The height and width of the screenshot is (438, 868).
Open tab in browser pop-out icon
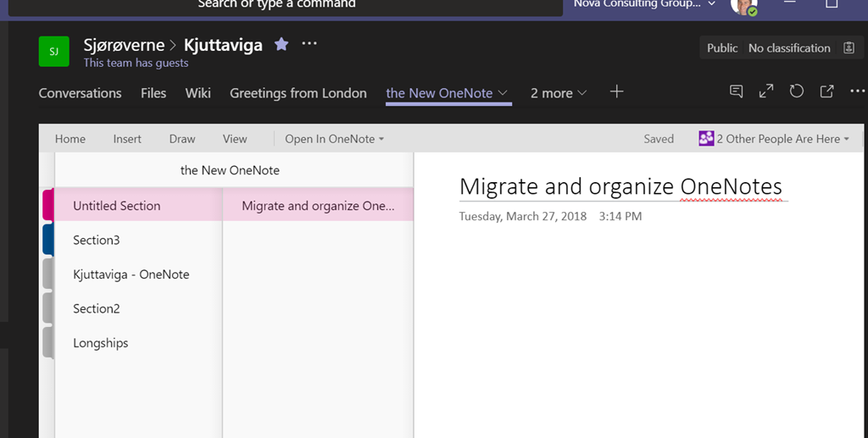(826, 91)
